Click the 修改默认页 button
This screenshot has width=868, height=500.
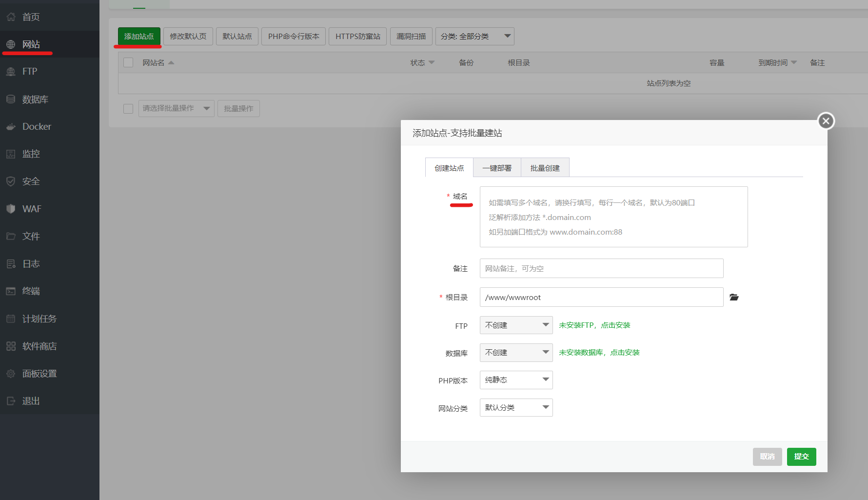pyautogui.click(x=188, y=36)
